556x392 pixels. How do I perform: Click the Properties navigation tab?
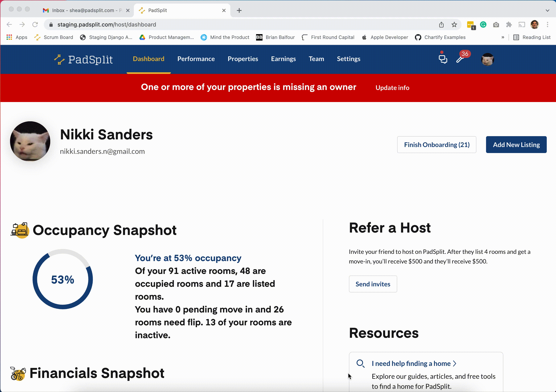point(243,59)
